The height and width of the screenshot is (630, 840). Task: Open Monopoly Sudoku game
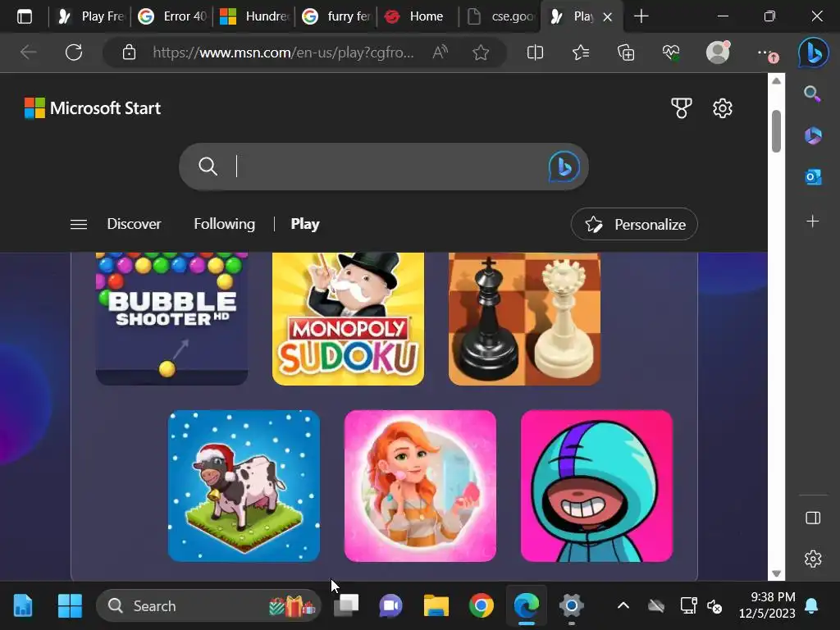pyautogui.click(x=348, y=318)
